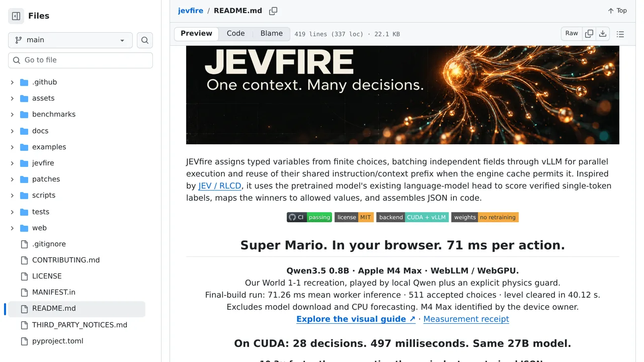The width and height of the screenshot is (644, 362).
Task: Open the document outline icon
Action: tap(620, 34)
